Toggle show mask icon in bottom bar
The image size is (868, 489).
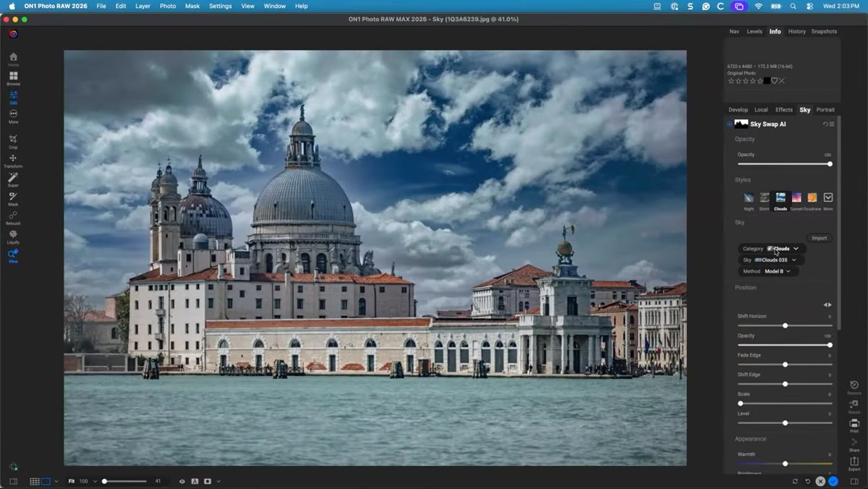208,481
